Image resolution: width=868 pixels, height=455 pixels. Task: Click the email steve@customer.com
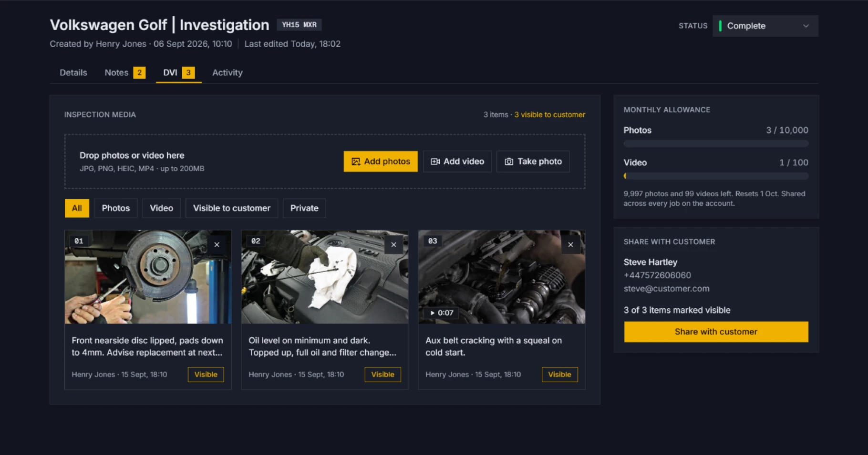[x=666, y=289]
